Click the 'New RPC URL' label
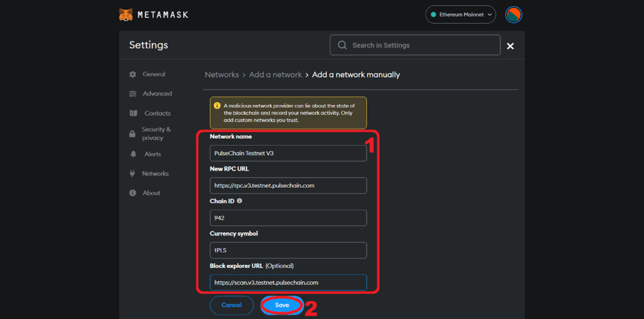This screenshot has width=644, height=319. point(229,169)
